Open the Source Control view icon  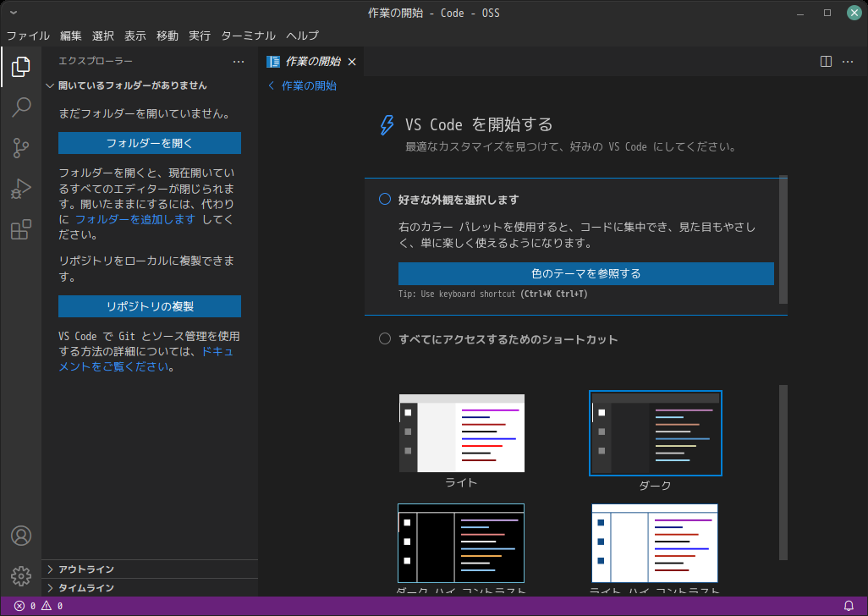coord(20,148)
